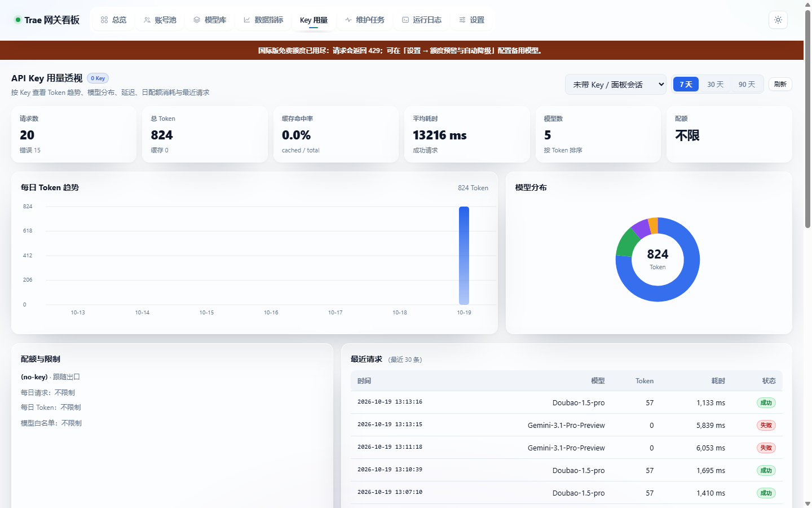
Task: Click the log icon beside 运行日志
Action: tap(405, 20)
